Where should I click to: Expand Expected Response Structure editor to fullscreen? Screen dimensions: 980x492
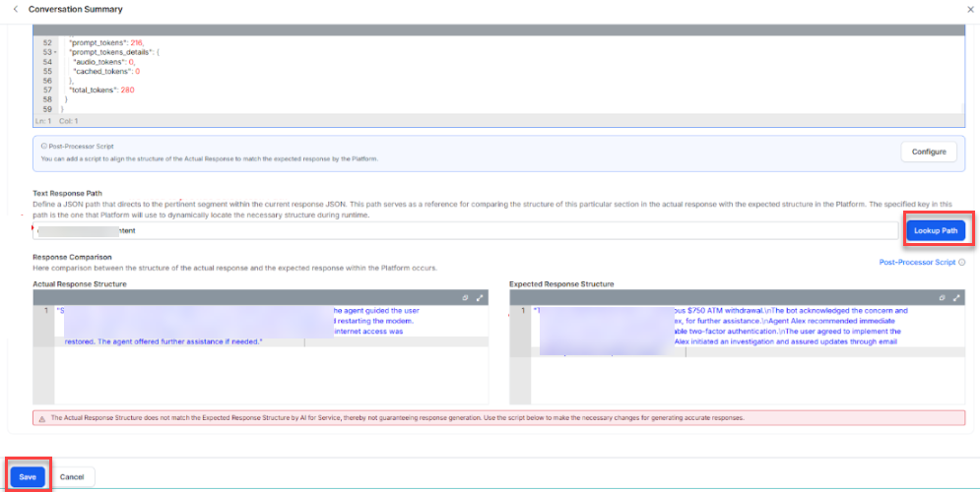pyautogui.click(x=956, y=298)
